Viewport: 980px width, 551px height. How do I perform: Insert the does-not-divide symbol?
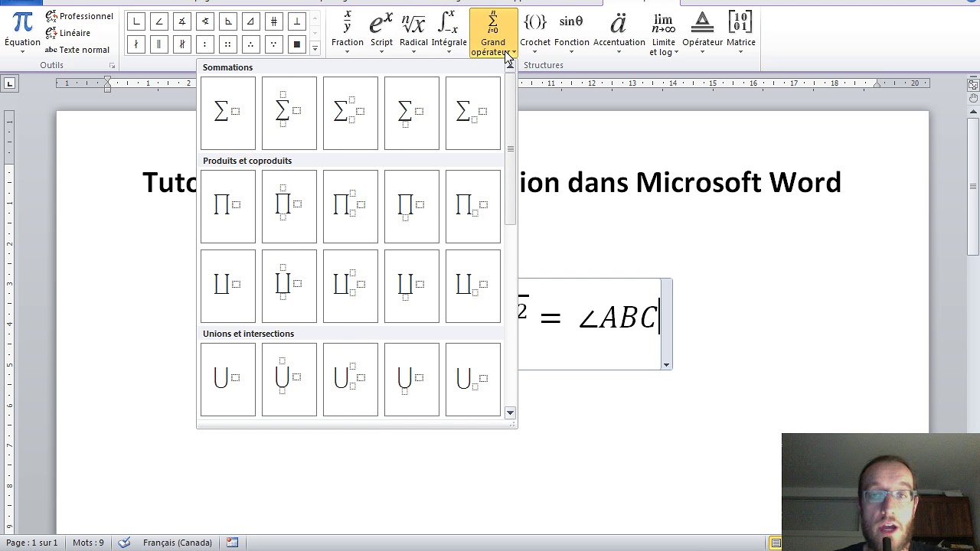coord(136,44)
